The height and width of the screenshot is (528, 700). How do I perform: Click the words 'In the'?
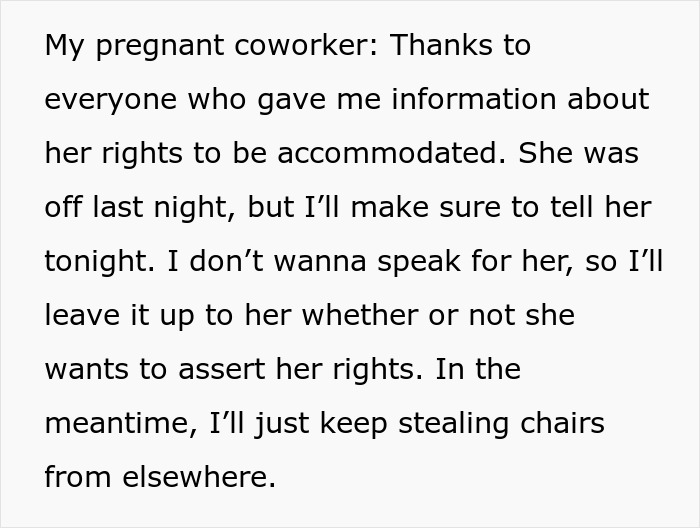click(x=478, y=369)
